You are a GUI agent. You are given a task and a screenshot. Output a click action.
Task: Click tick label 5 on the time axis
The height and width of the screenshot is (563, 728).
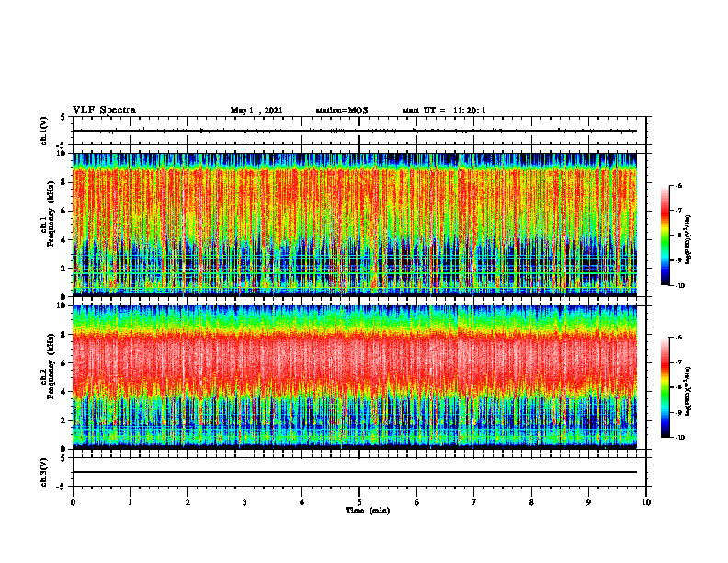click(x=359, y=502)
